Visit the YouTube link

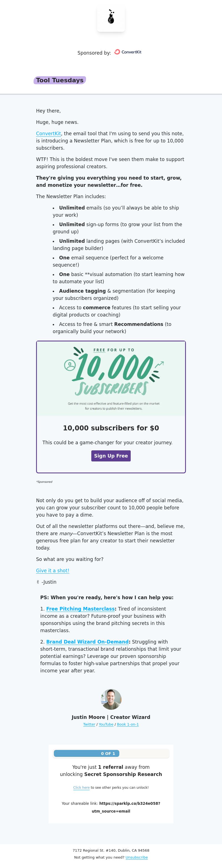pos(106,724)
